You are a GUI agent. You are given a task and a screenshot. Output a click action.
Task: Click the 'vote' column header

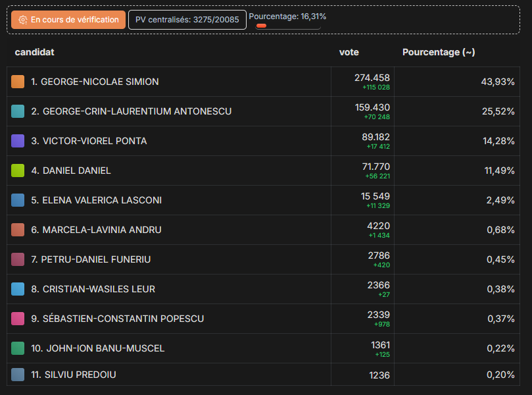[x=349, y=52]
